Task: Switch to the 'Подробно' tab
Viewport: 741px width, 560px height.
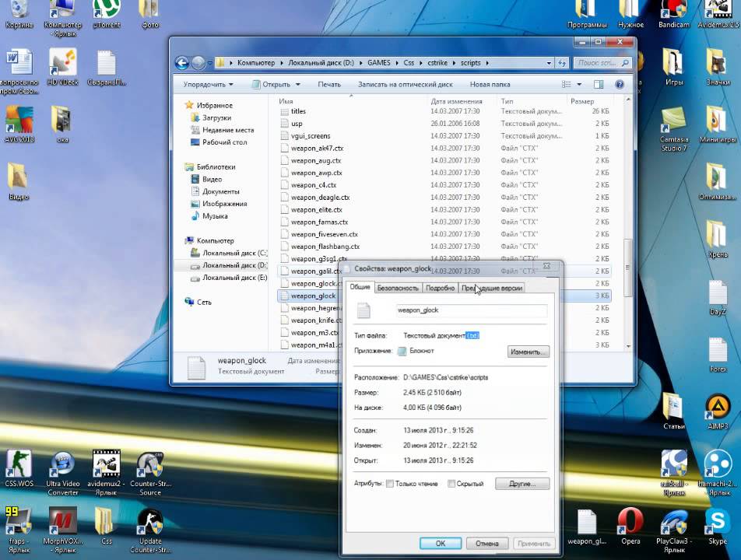Action: pos(440,288)
